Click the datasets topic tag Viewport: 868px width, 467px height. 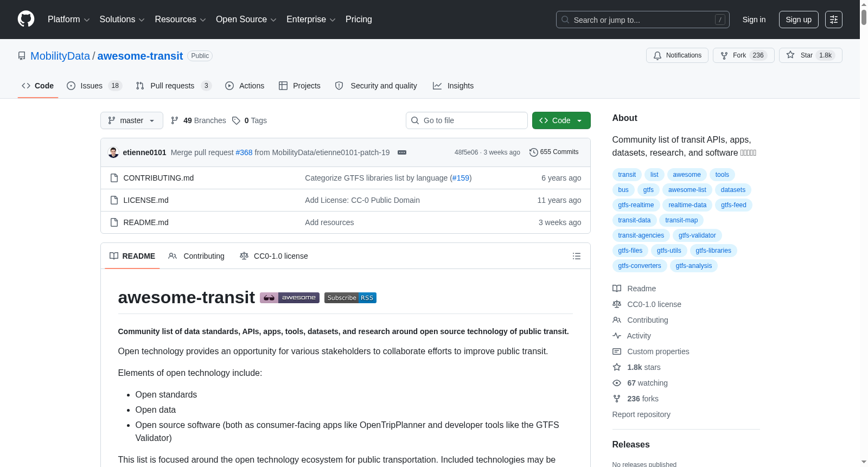[x=733, y=190]
